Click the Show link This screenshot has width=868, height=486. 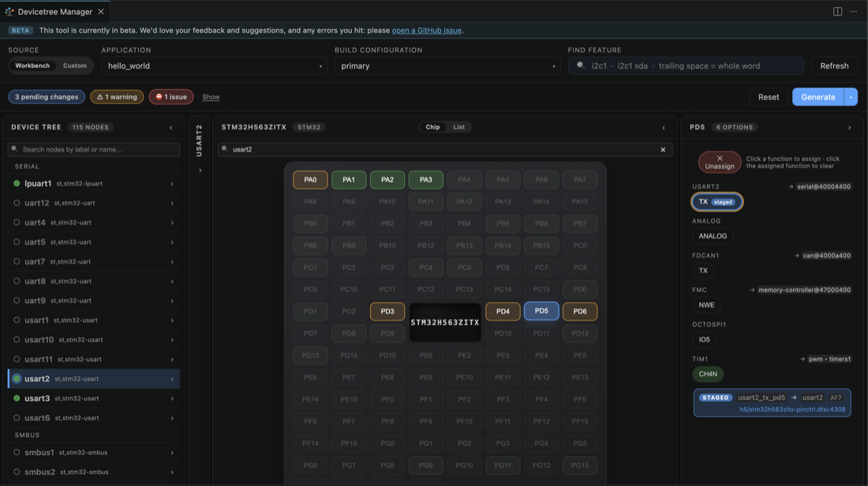tap(211, 97)
